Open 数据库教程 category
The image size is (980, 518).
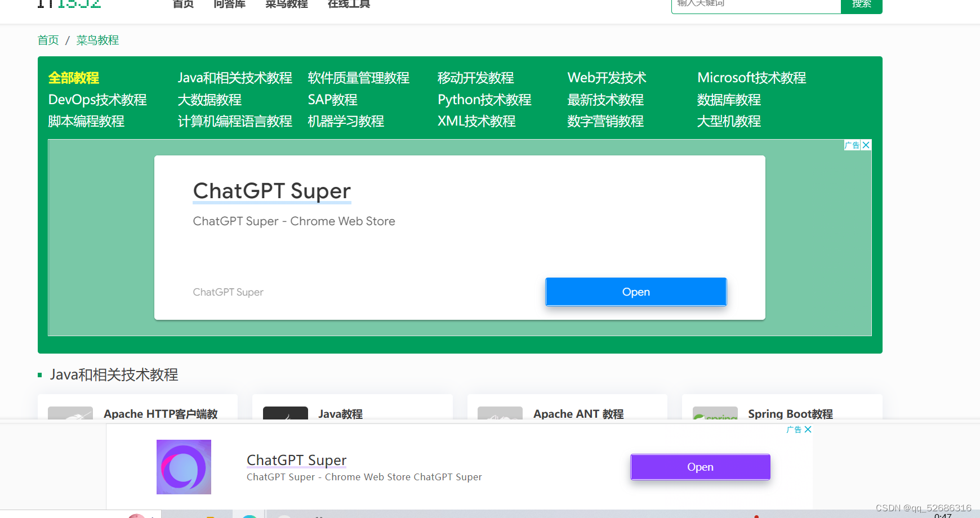[x=729, y=100]
